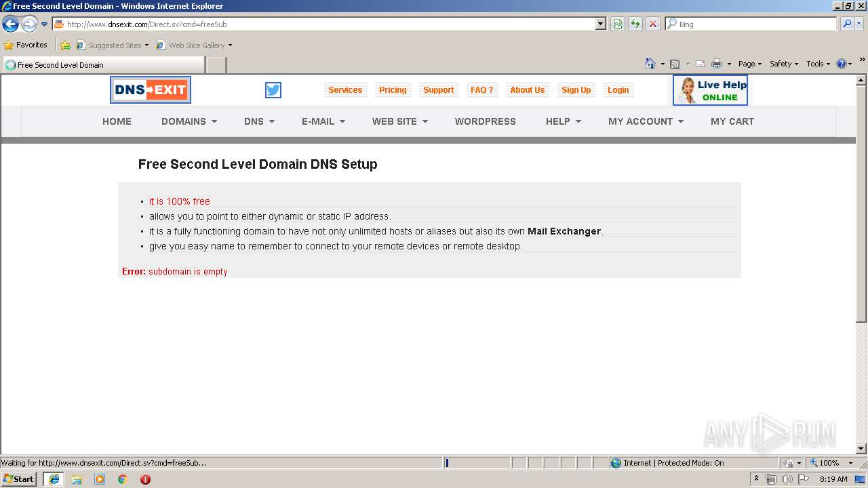Click the Add to Favorites Bar icon
This screenshot has height=488, width=868.
click(65, 45)
